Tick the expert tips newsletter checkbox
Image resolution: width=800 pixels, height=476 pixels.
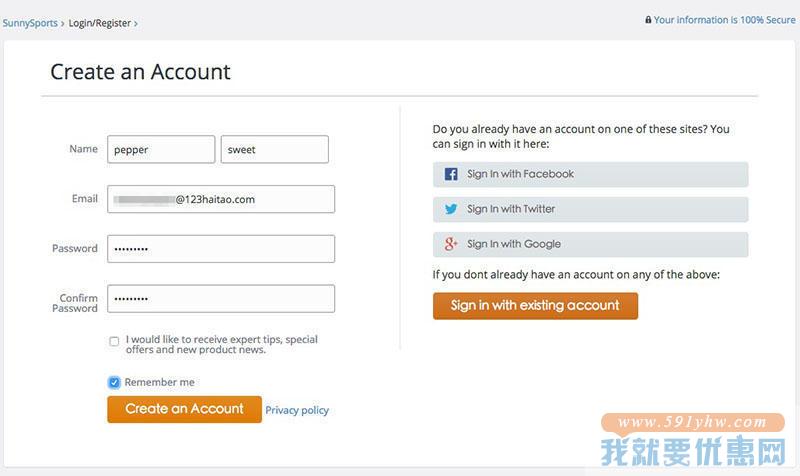point(114,341)
